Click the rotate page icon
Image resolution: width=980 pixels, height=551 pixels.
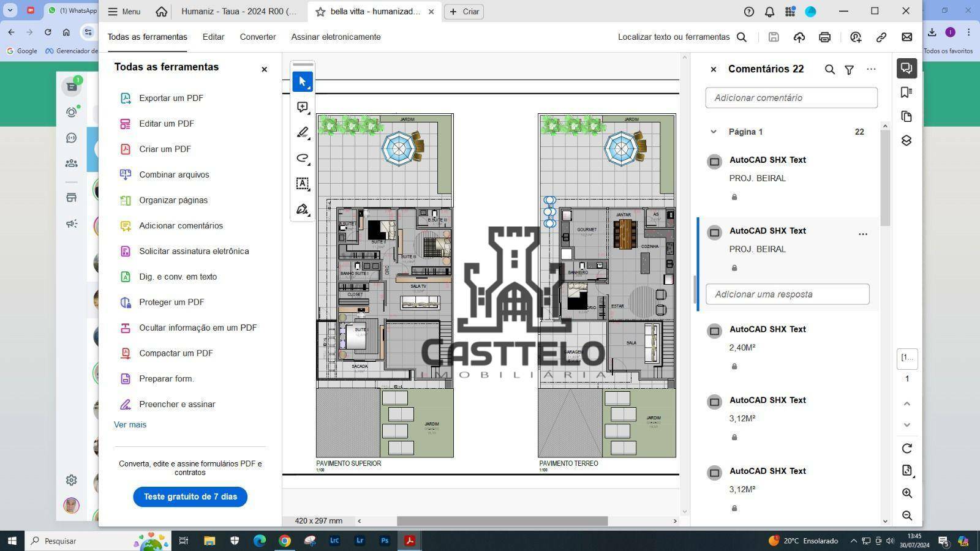907,448
